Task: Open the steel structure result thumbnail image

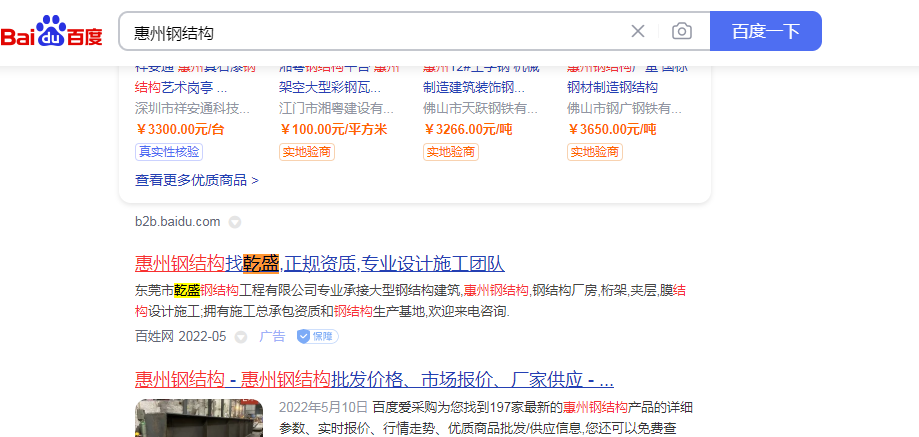Action: coord(199,418)
